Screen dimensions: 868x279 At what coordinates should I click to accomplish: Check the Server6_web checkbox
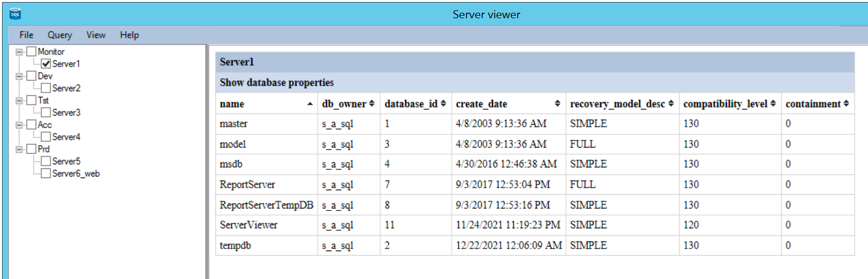click(x=46, y=173)
